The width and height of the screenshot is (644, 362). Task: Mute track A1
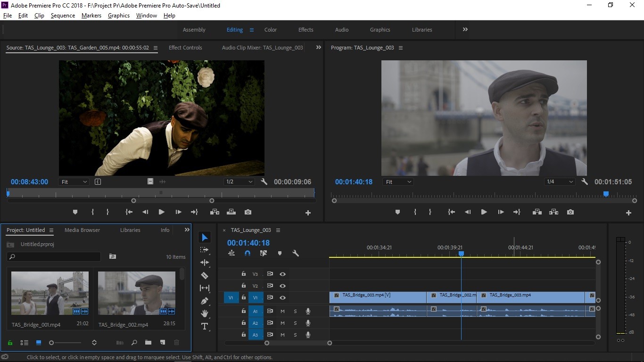tap(282, 311)
